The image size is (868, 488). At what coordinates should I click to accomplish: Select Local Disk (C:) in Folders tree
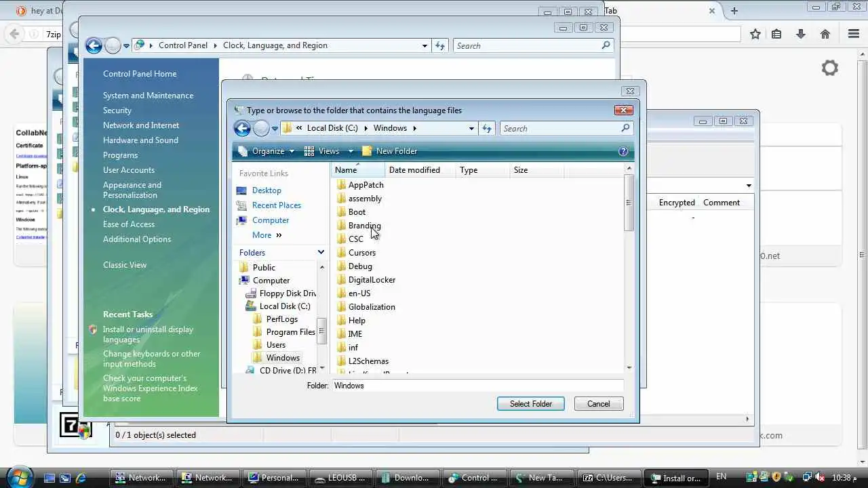tap(285, 306)
